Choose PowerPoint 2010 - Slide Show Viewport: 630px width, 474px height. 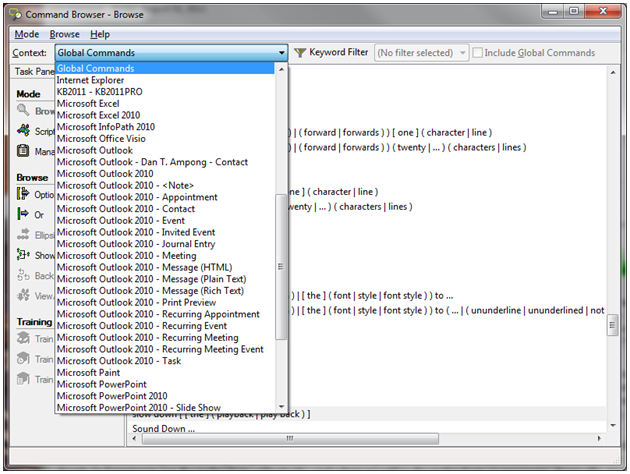pos(165,407)
